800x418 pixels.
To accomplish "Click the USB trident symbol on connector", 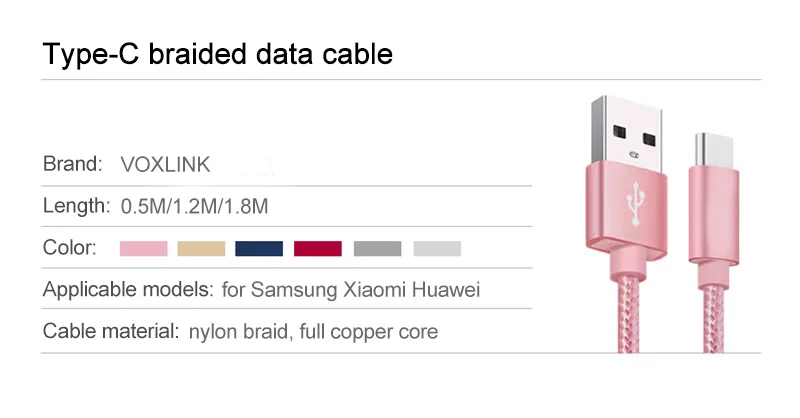I will (x=636, y=203).
